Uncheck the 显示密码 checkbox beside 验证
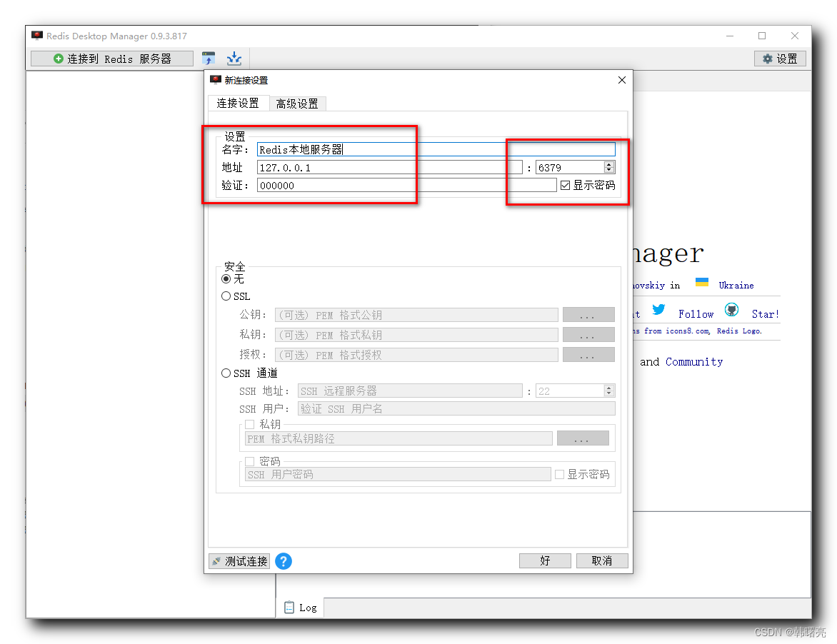The image size is (837, 644). coord(566,185)
